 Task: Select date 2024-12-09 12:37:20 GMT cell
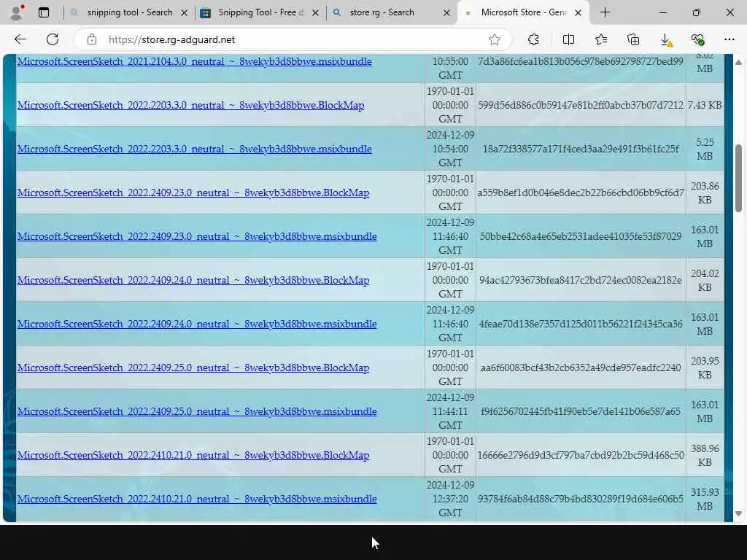tap(450, 499)
